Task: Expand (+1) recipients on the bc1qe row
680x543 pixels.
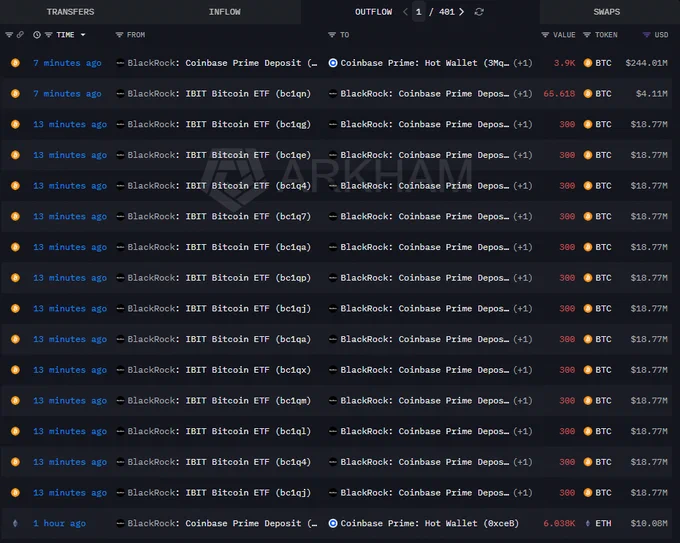Action: coord(523,155)
